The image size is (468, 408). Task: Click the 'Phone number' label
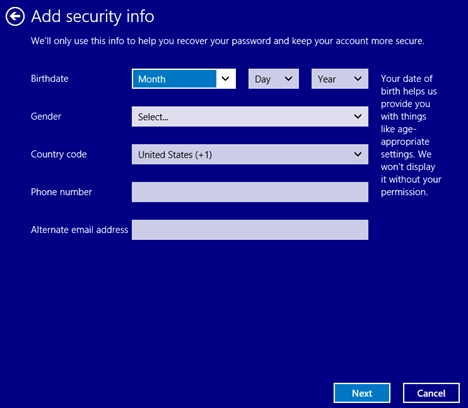(x=61, y=192)
